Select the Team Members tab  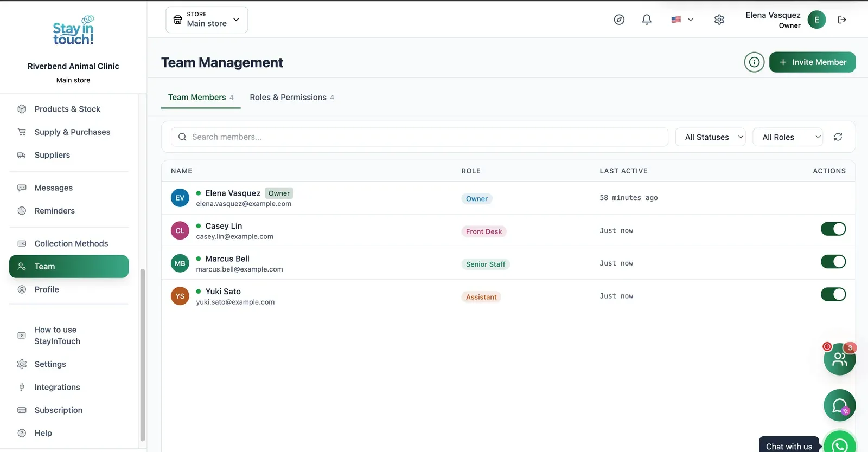click(x=201, y=98)
